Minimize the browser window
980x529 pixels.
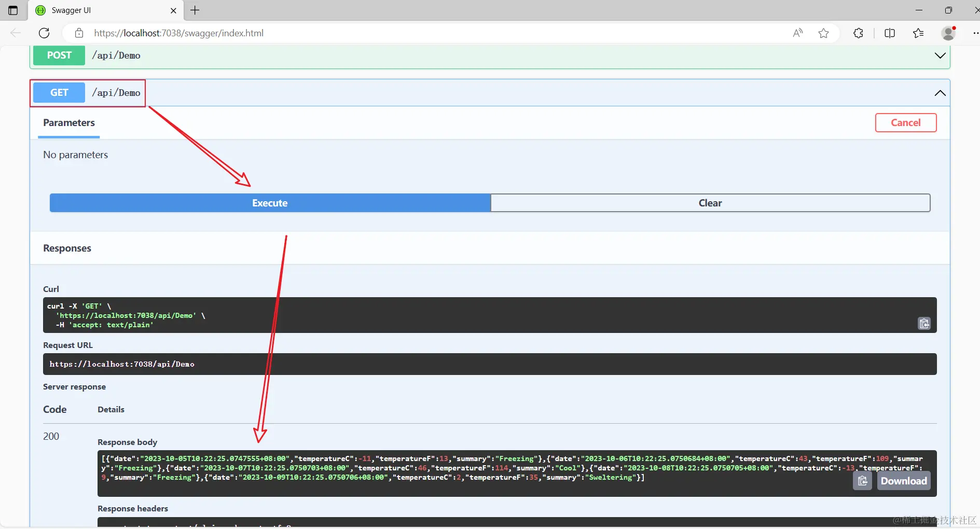919,10
